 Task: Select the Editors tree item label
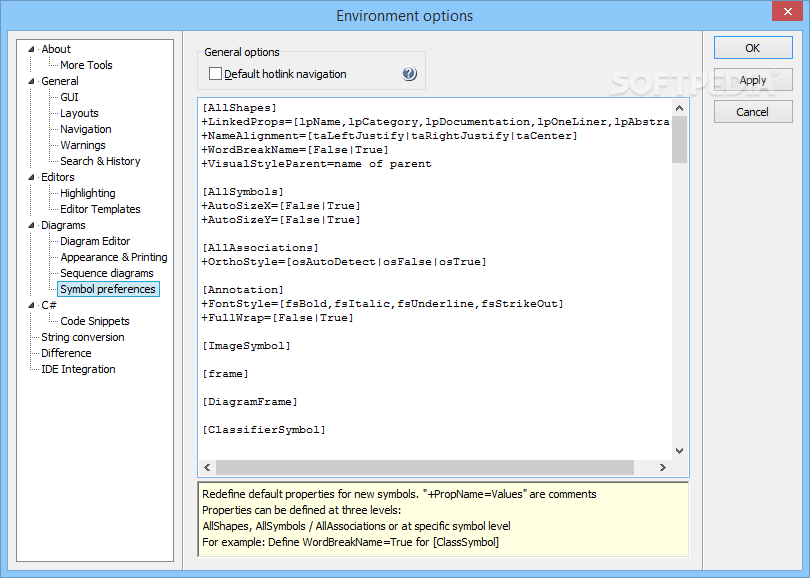(x=58, y=177)
